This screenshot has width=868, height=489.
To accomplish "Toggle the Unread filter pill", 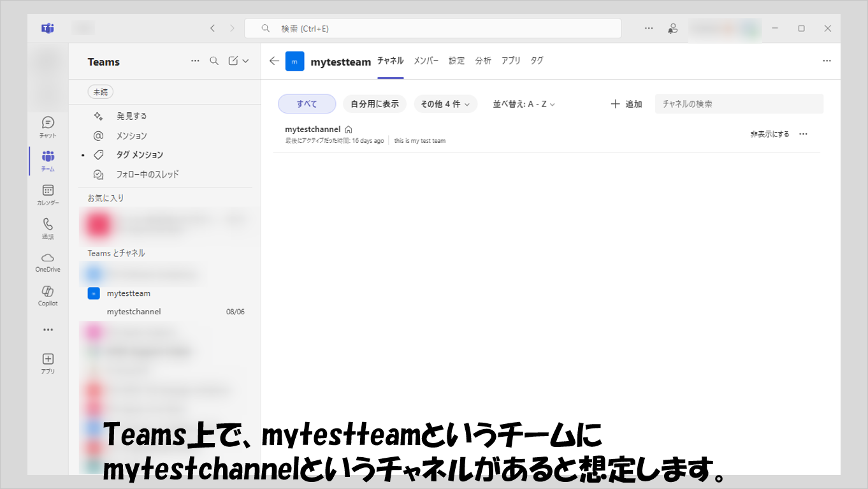I will tap(100, 92).
